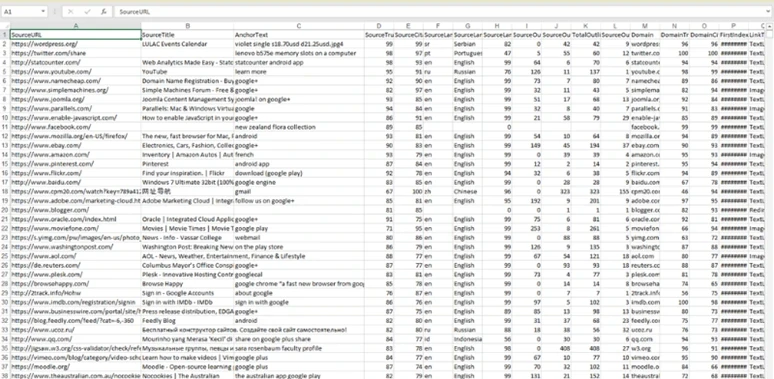Click domain cell ebay.com
The image size is (774, 379).
point(645,146)
